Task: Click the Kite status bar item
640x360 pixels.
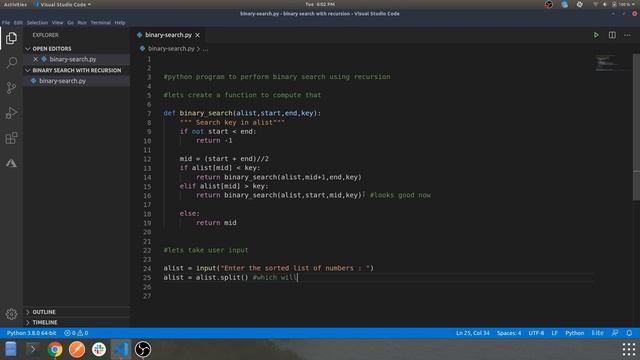Action: [x=598, y=333]
